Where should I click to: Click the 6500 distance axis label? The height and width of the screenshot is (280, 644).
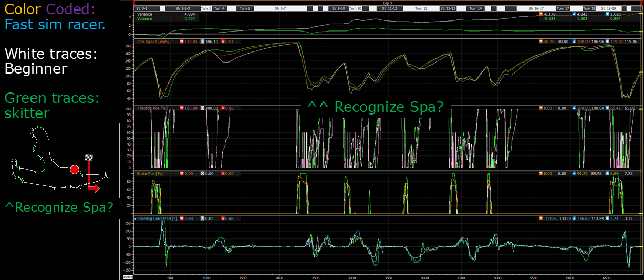[606, 278]
